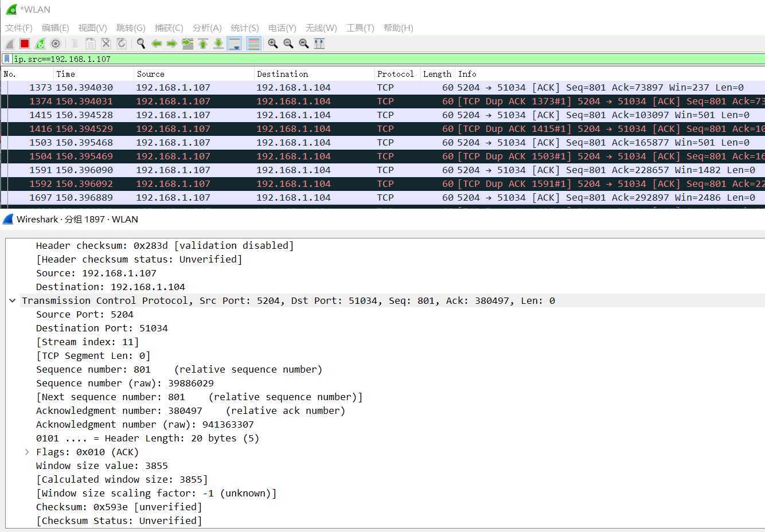The height and width of the screenshot is (532, 765).
Task: Select Dup ACK packet 1504
Action: pos(382,157)
